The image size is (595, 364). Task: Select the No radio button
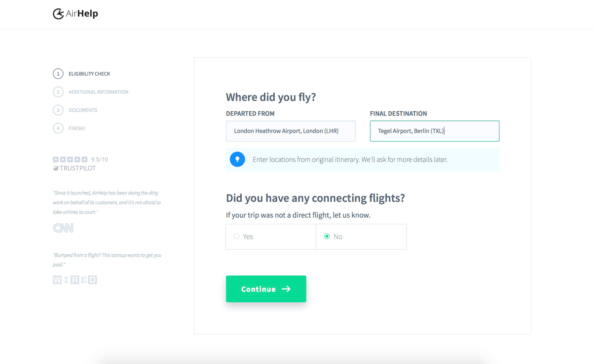pos(327,237)
